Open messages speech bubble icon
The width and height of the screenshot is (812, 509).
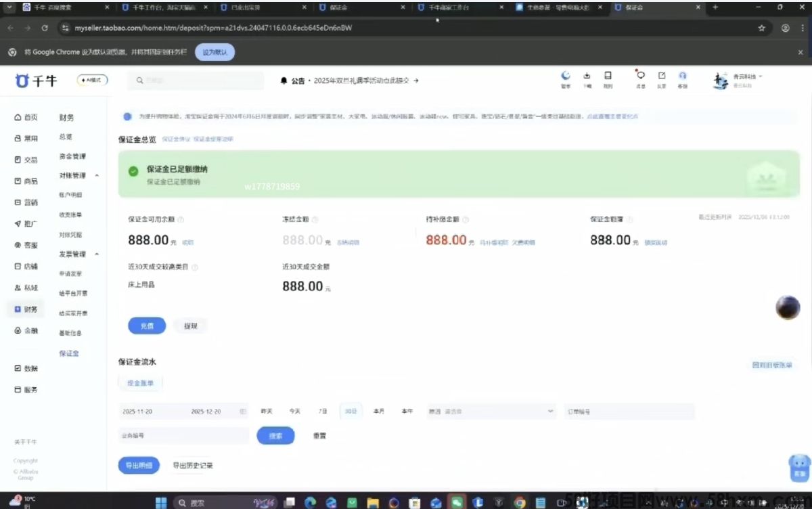click(640, 75)
